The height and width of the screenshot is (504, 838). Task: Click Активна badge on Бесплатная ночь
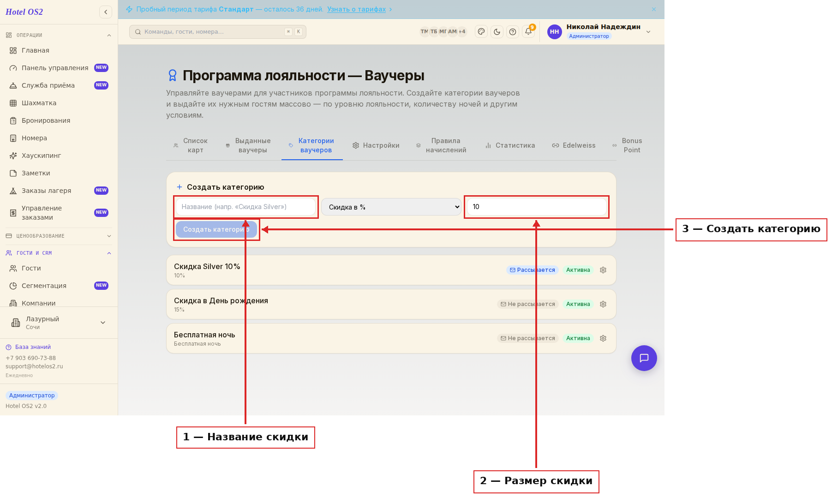(578, 338)
